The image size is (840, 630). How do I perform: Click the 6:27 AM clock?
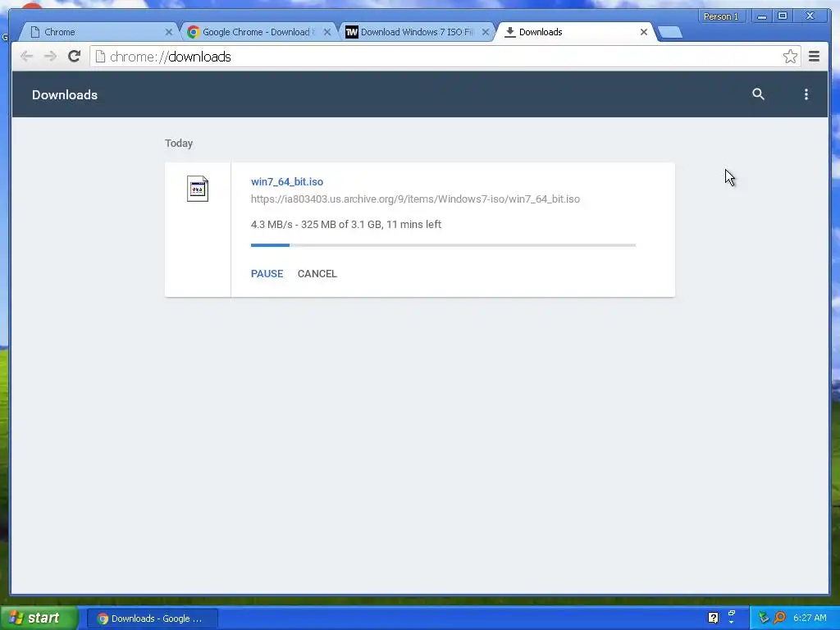[810, 618]
